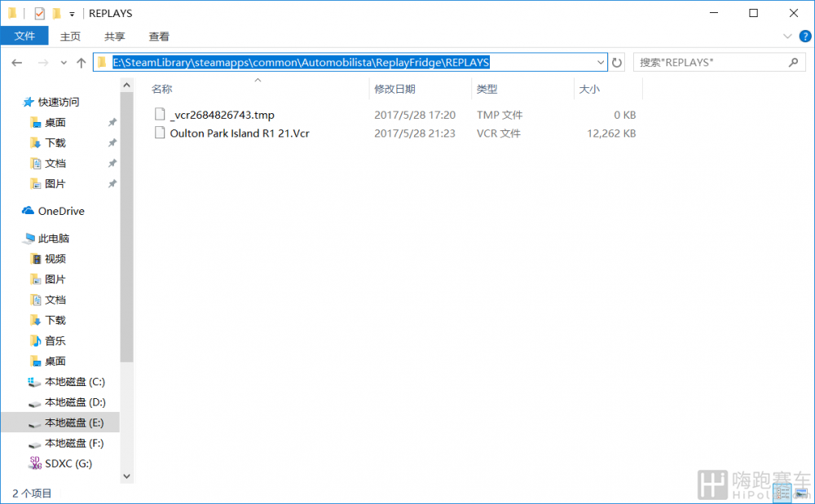Open pinned 文档 under quick access

pyautogui.click(x=55, y=164)
